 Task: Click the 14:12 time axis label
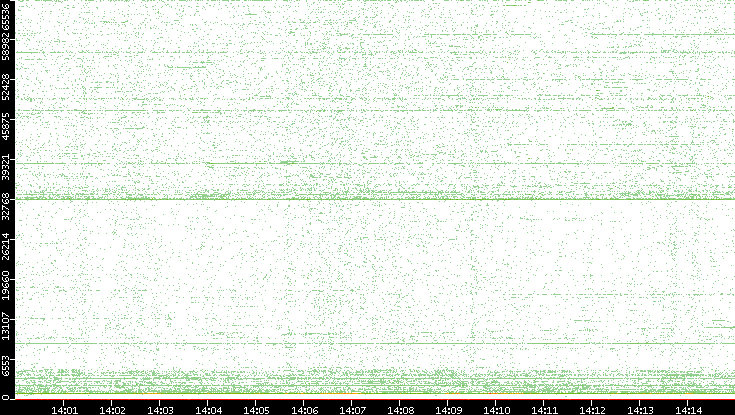coord(592,410)
